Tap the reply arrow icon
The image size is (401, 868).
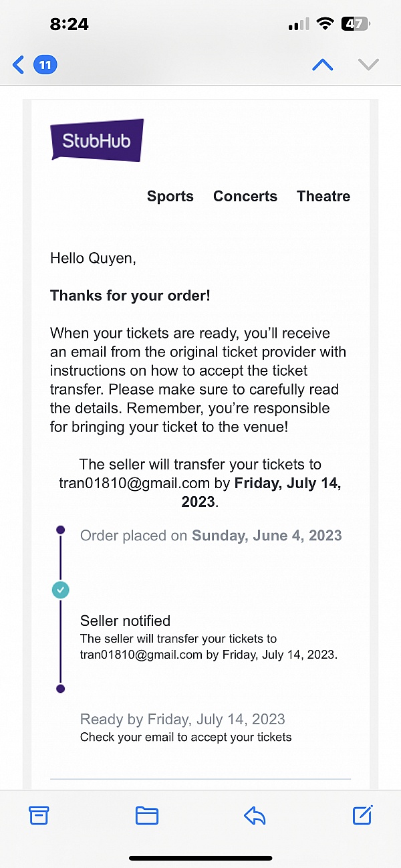pos(255,815)
